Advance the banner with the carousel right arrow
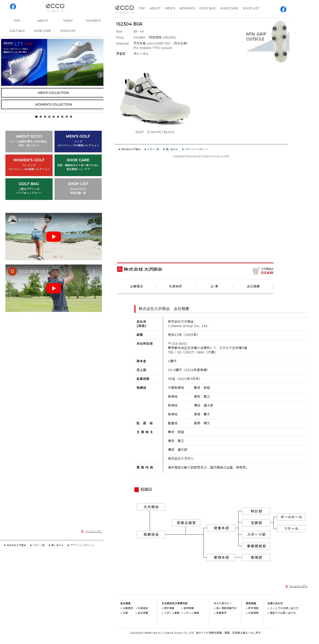 click(x=100, y=75)
